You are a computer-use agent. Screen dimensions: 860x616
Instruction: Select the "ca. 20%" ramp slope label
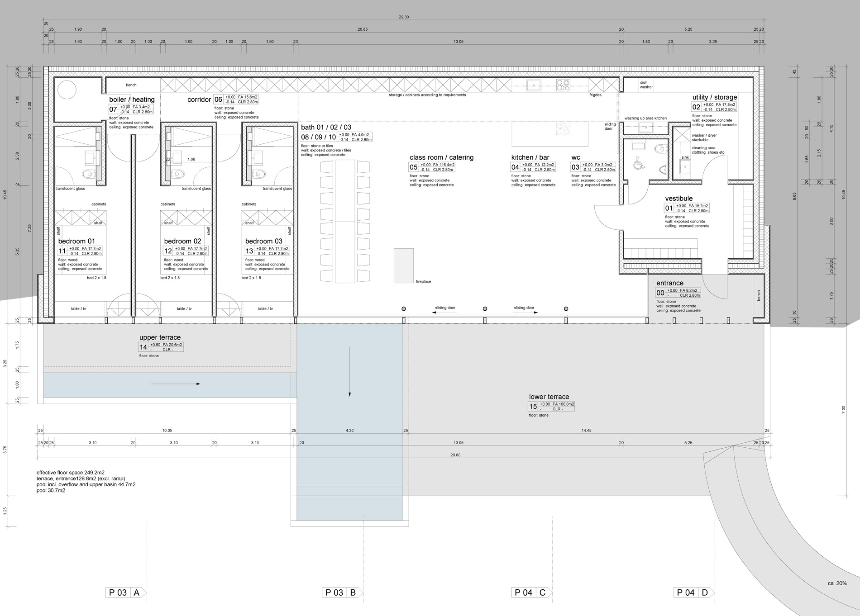(x=837, y=583)
